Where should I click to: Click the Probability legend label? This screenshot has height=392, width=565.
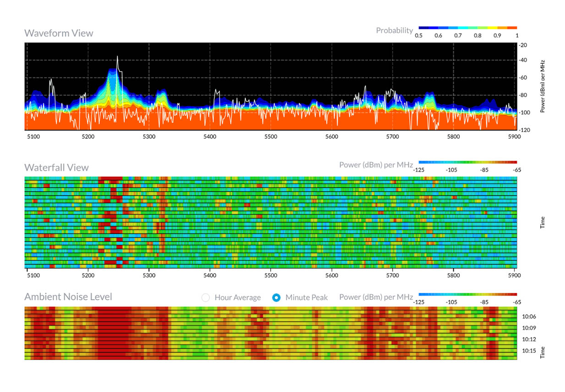tap(395, 30)
